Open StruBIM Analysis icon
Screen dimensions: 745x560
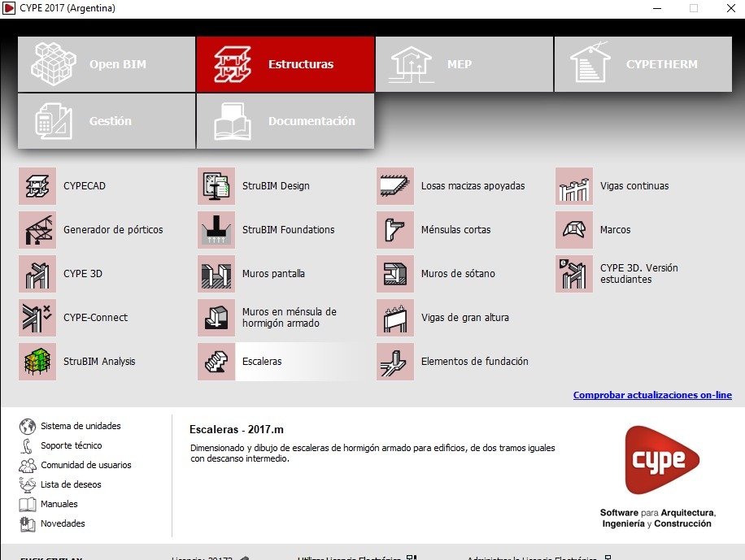point(37,362)
